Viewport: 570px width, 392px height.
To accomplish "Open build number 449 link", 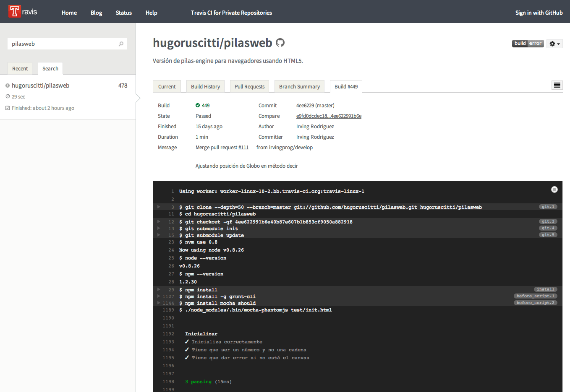I will pyautogui.click(x=206, y=105).
